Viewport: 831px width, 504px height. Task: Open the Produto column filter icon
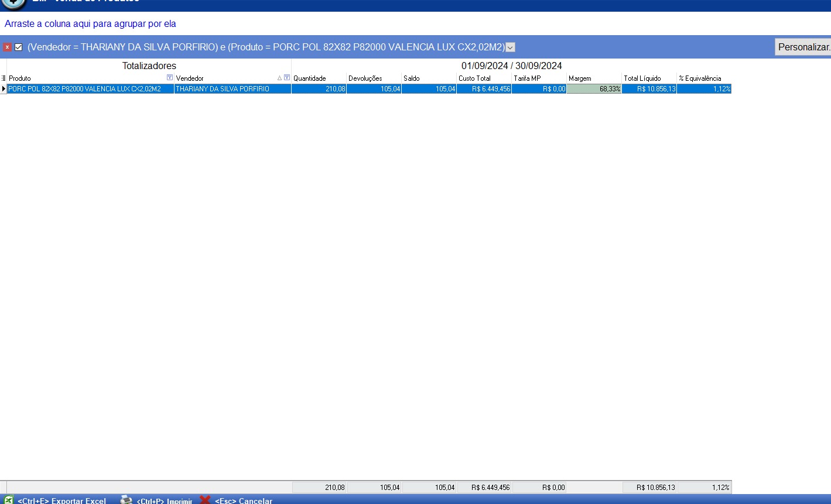click(x=170, y=78)
